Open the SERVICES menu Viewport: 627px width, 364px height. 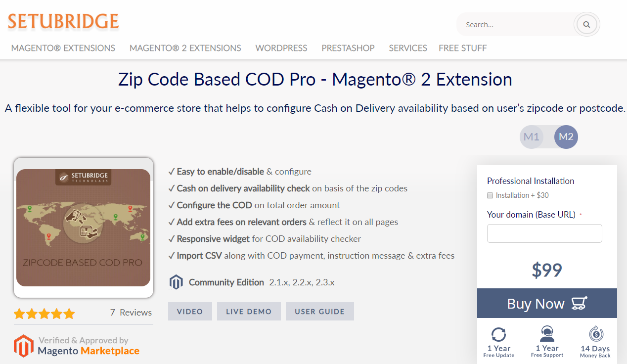click(x=407, y=48)
